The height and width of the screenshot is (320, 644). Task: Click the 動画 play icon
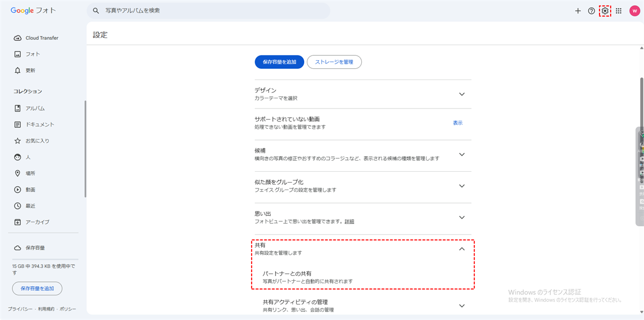pyautogui.click(x=17, y=190)
